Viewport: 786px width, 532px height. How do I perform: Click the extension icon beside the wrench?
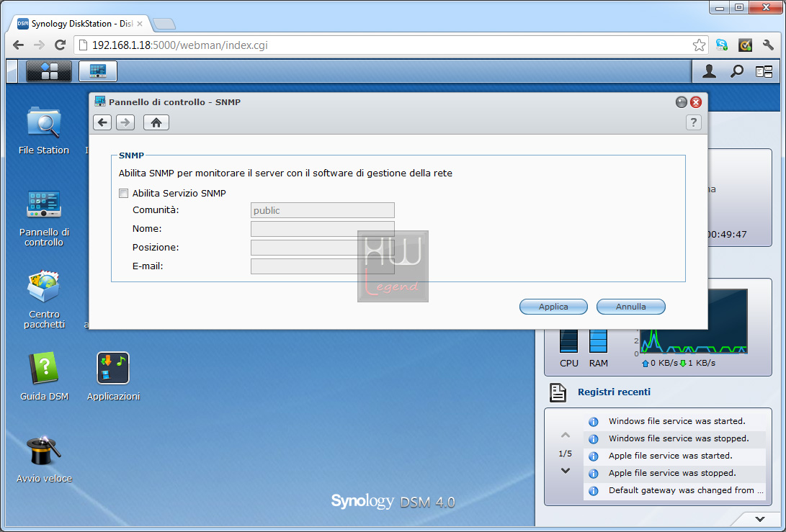click(746, 45)
